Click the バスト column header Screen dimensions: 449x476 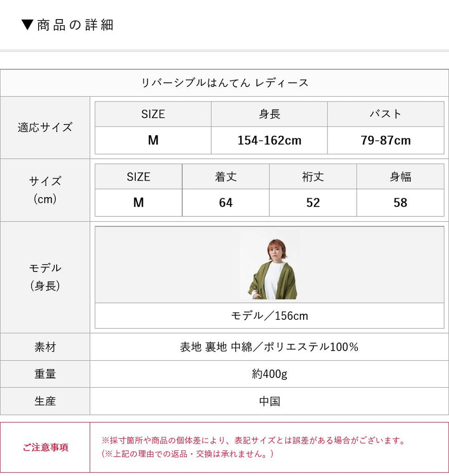[386, 114]
